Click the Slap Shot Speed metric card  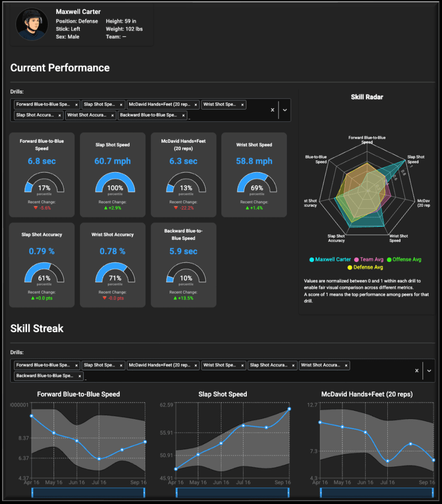[112, 175]
